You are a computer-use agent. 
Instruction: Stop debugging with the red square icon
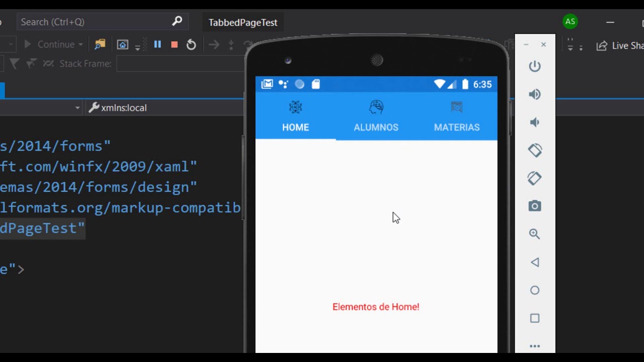[174, 45]
